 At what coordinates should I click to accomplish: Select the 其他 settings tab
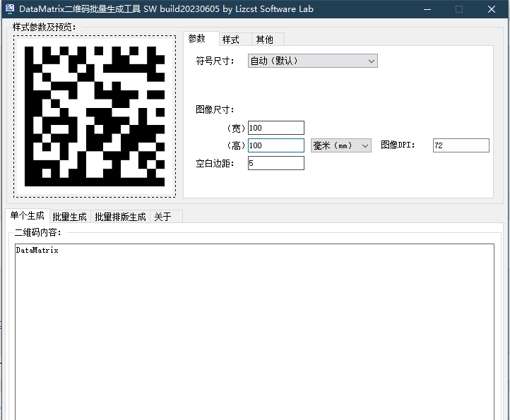pyautogui.click(x=265, y=40)
